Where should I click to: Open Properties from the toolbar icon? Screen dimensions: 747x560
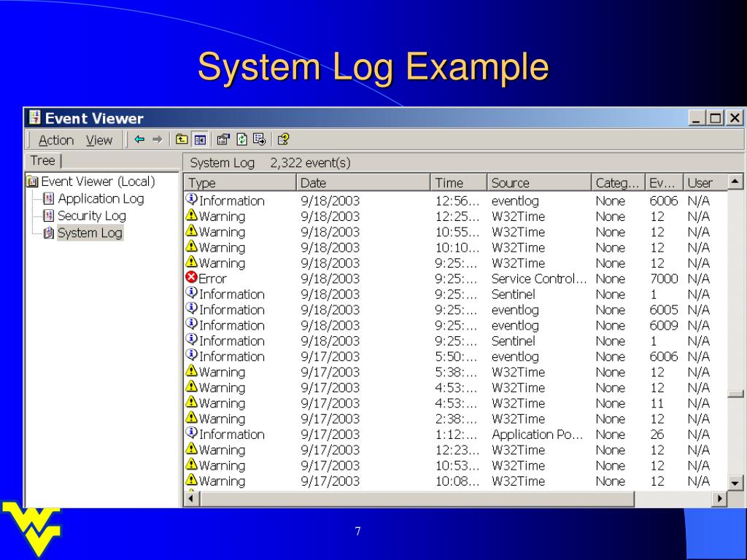click(x=223, y=139)
